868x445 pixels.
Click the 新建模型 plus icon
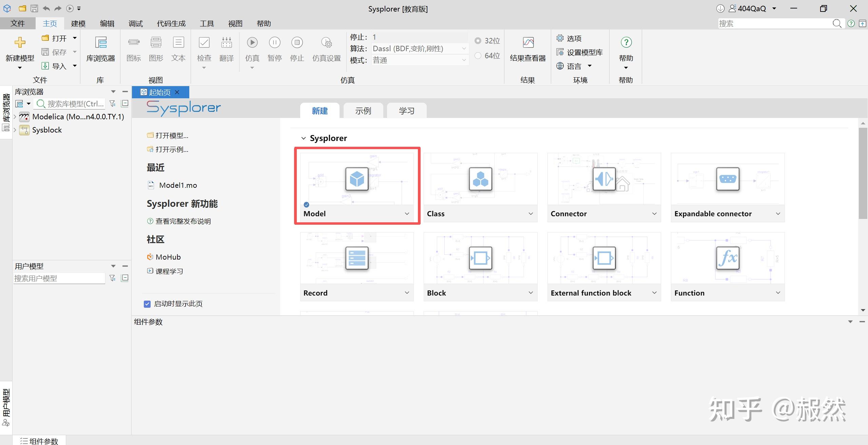tap(20, 42)
